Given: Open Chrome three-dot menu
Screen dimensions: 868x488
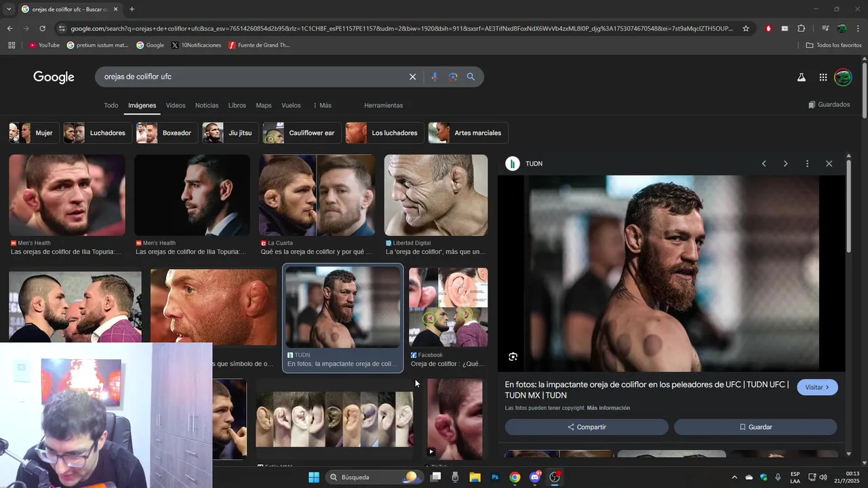Looking at the screenshot, I should coord(858,28).
